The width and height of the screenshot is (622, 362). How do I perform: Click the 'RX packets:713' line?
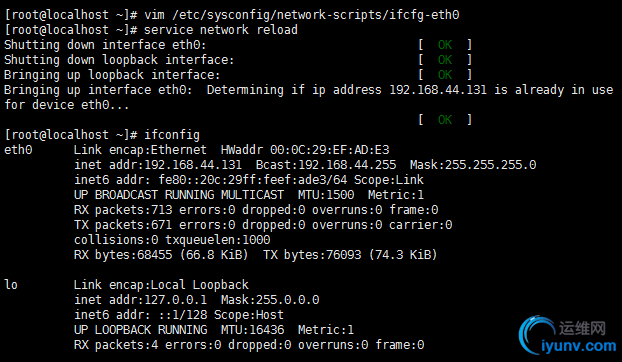(256, 210)
